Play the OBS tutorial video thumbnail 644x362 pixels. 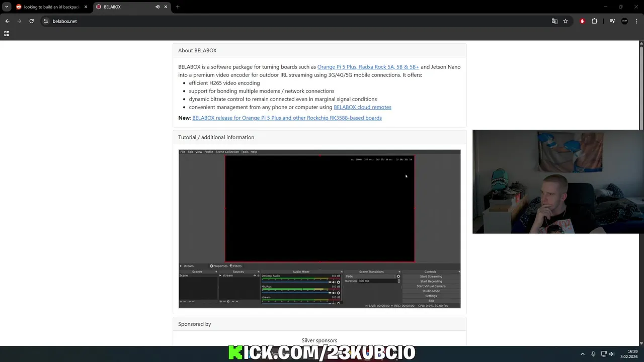coord(319,229)
